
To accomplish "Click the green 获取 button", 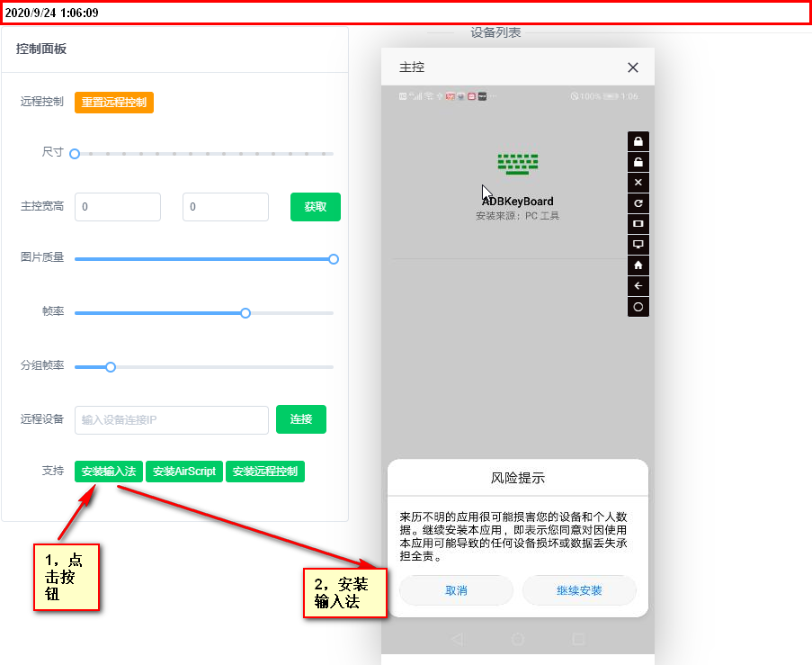I will pos(316,207).
